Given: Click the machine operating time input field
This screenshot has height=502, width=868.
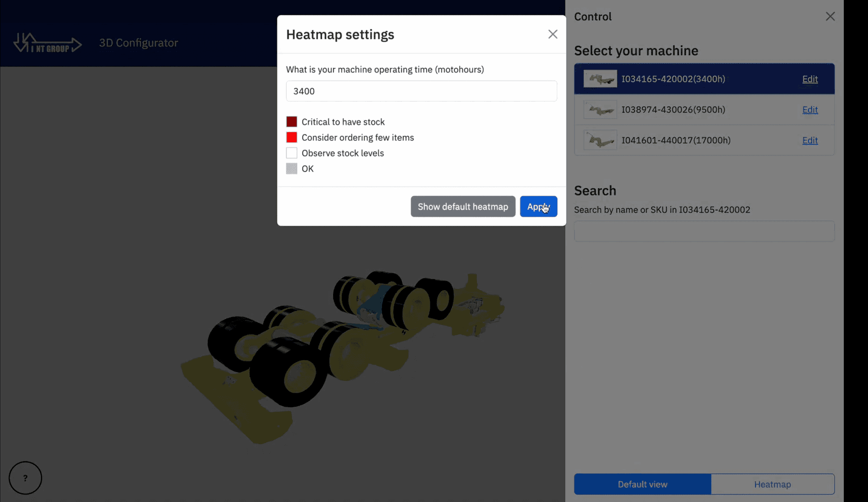Looking at the screenshot, I should pos(421,91).
